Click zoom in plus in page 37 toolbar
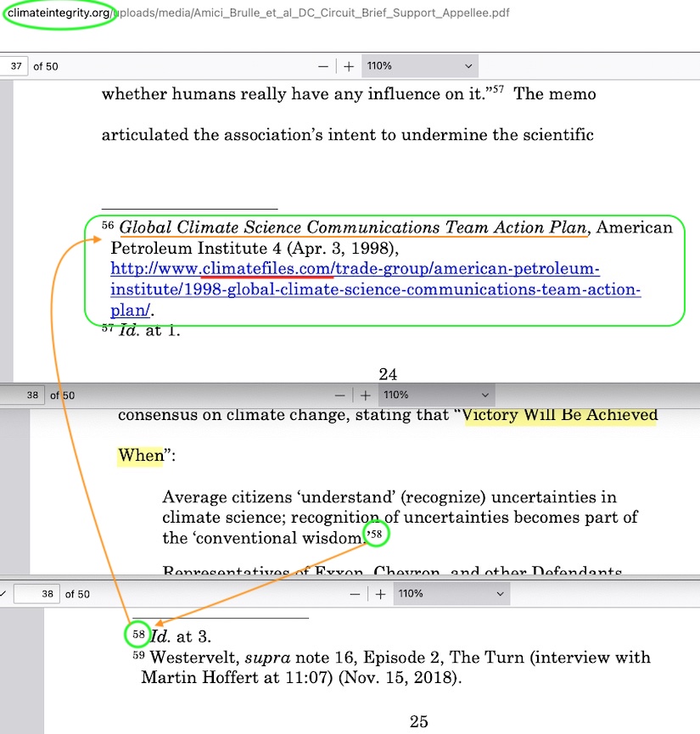Viewport: 700px width, 734px height. (348, 66)
